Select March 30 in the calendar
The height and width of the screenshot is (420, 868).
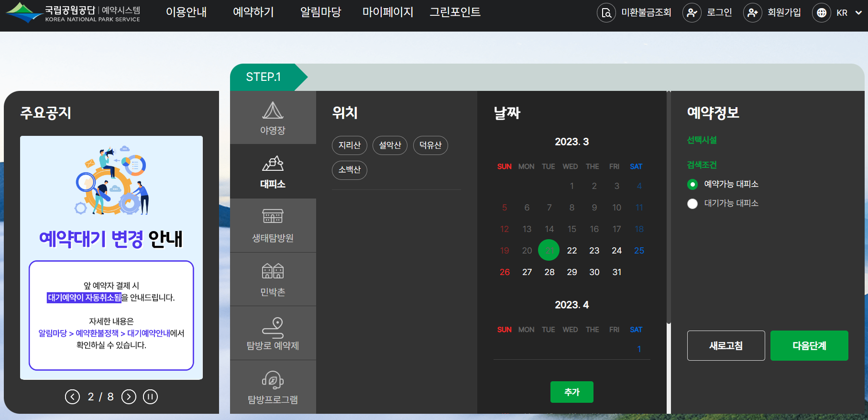pyautogui.click(x=594, y=272)
